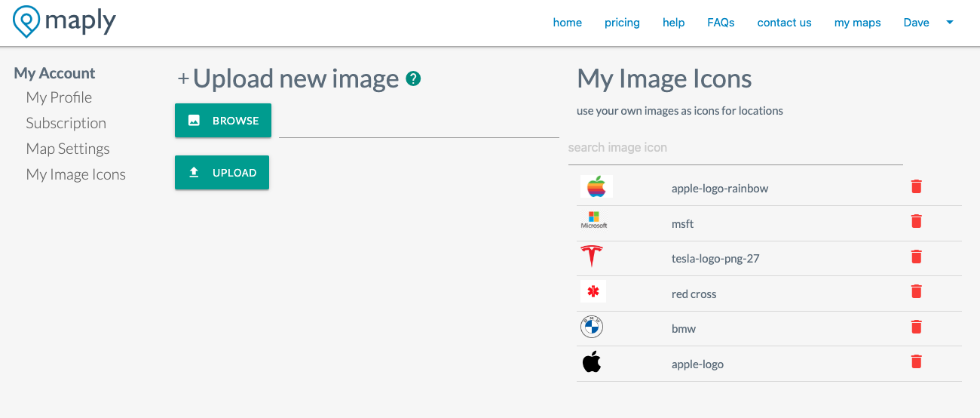Click the UPLOAD button

tap(222, 173)
